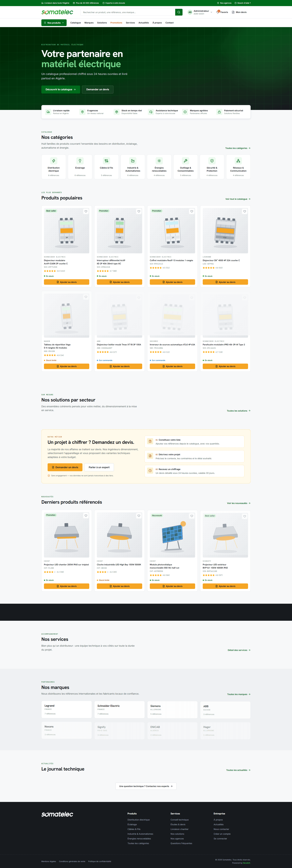Image resolution: width=292 pixels, height=868 pixels.
Task: Open Contact nav item
Action: 170,23
